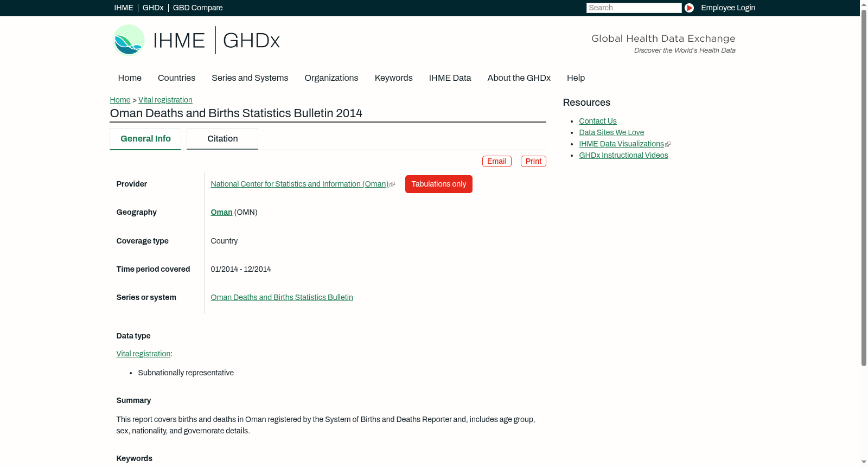
Task: Open the Keywords menu
Action: [394, 78]
